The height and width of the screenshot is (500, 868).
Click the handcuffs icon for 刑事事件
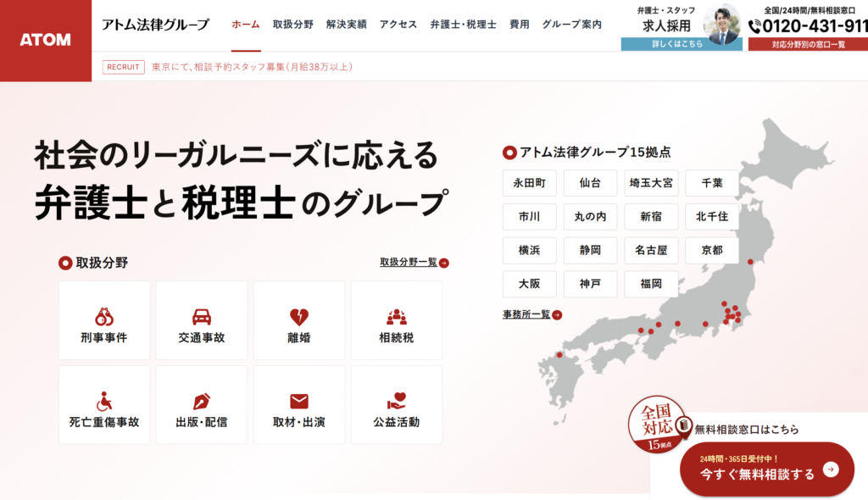[x=104, y=317]
